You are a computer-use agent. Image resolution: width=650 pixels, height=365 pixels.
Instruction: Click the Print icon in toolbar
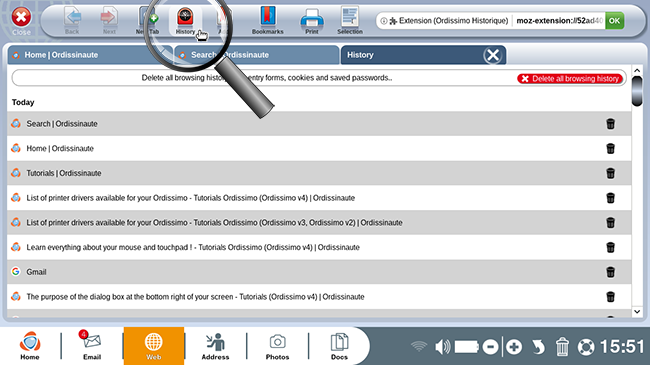click(312, 18)
